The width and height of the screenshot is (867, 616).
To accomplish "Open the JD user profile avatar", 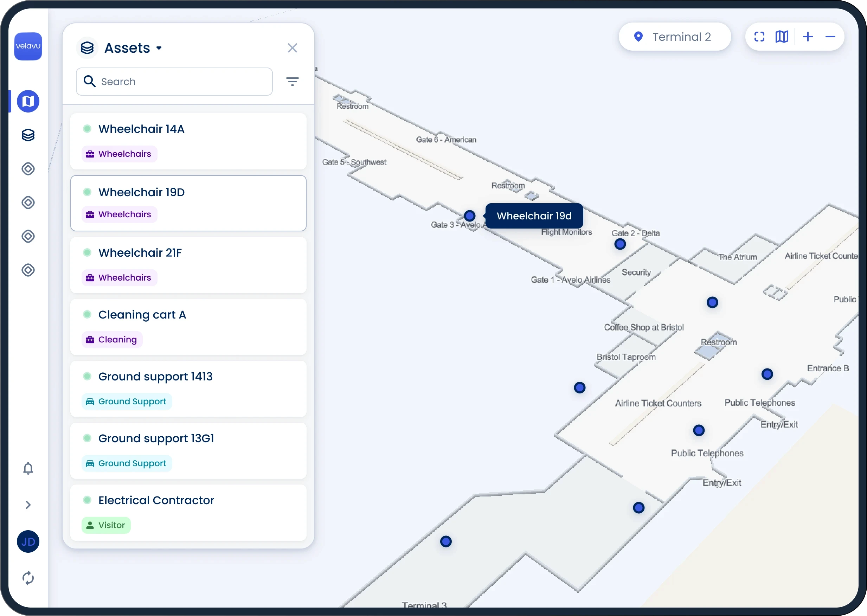I will tap(28, 541).
